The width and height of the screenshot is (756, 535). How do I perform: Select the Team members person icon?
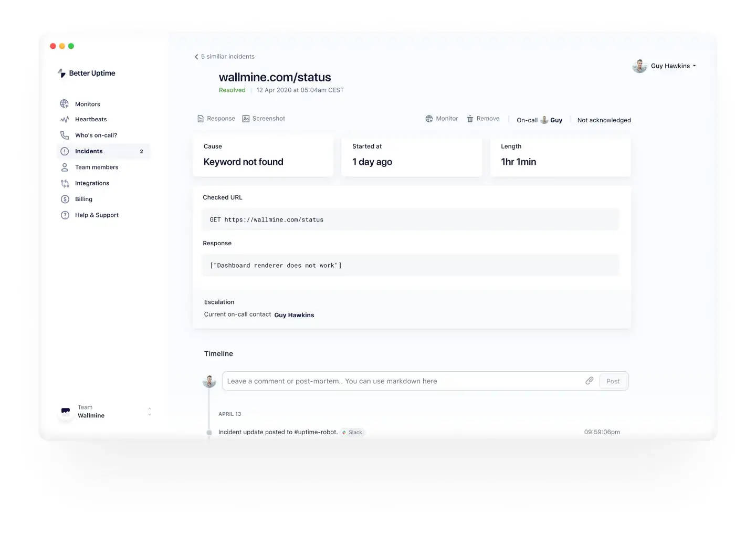64,167
